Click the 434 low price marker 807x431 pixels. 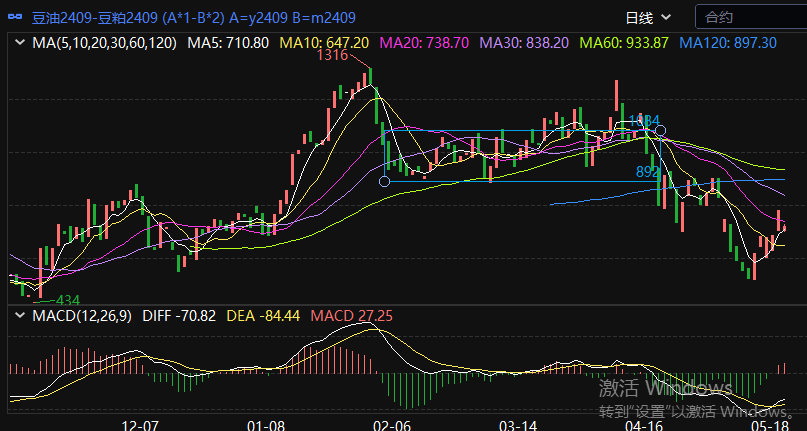(68, 299)
